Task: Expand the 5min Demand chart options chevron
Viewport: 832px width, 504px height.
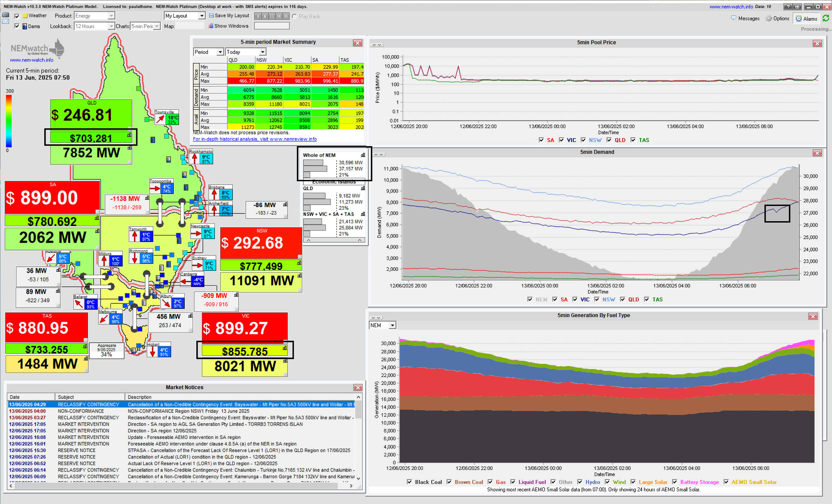Action: [x=378, y=155]
